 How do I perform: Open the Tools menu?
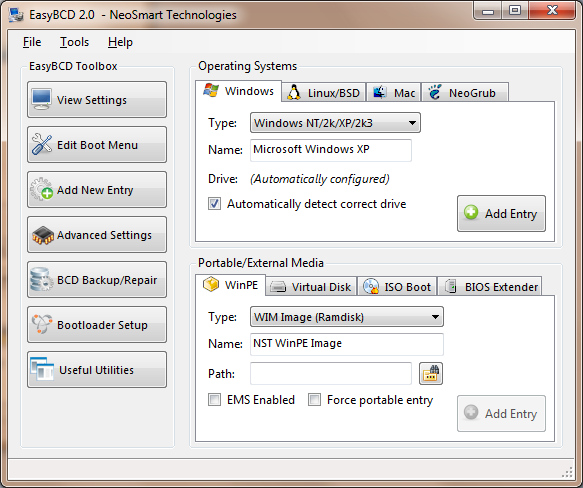click(74, 42)
